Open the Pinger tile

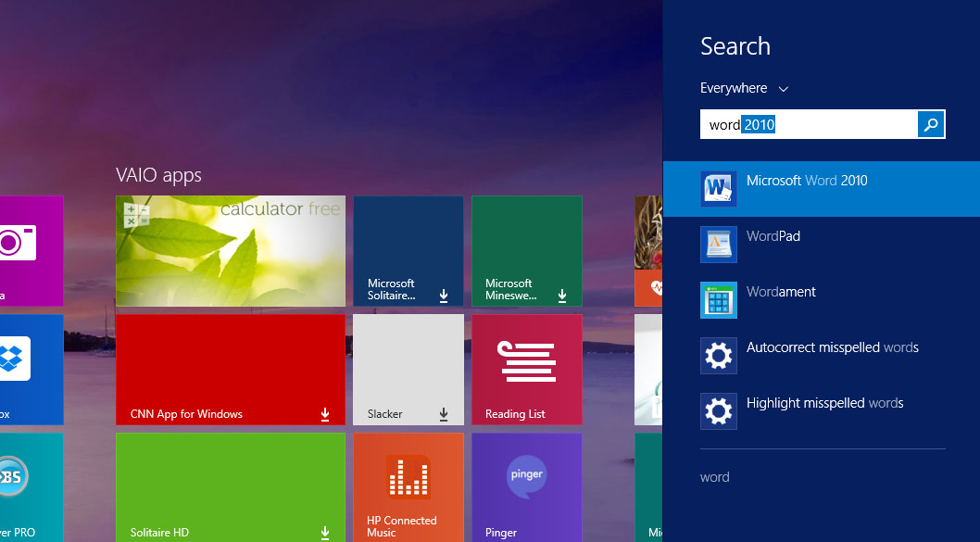click(527, 487)
